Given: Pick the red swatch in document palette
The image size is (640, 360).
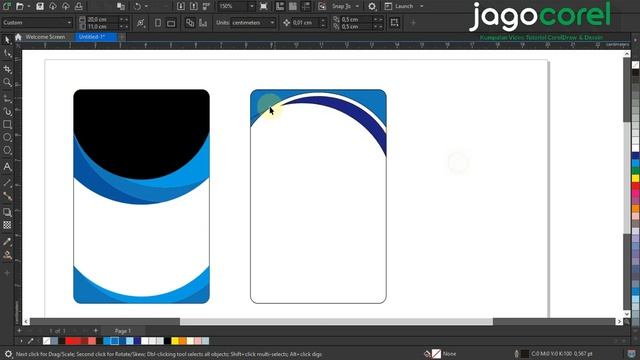Looking at the screenshot, I should coord(69,341).
